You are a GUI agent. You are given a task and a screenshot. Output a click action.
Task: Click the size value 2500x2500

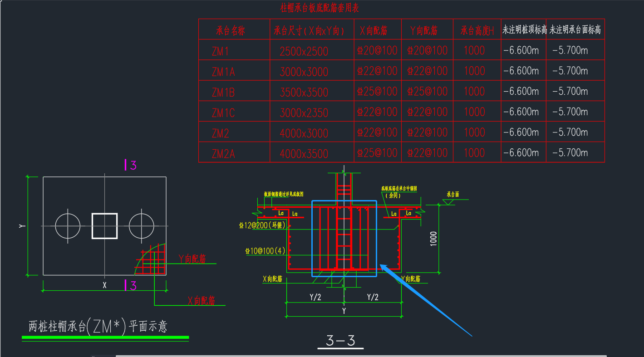pos(304,51)
